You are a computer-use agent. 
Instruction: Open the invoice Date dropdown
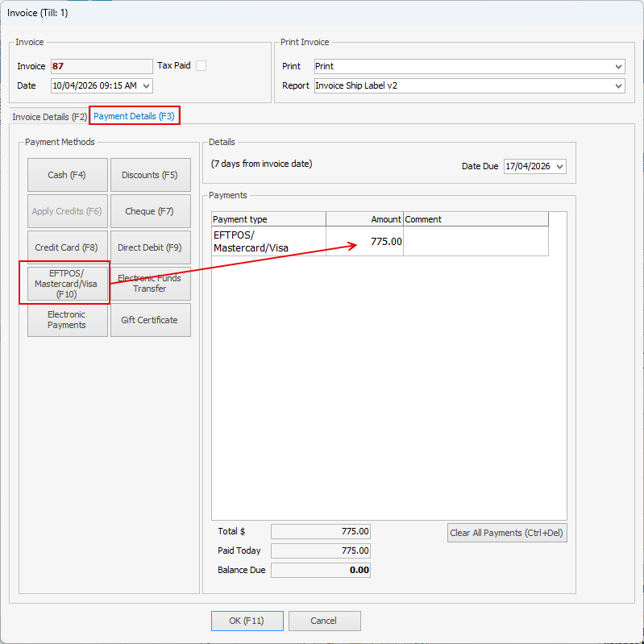(146, 85)
